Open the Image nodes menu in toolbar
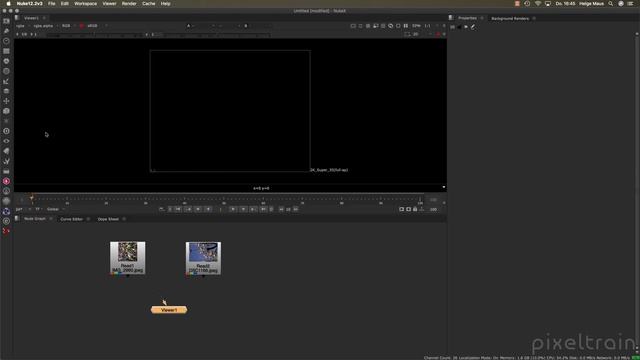 click(6, 21)
